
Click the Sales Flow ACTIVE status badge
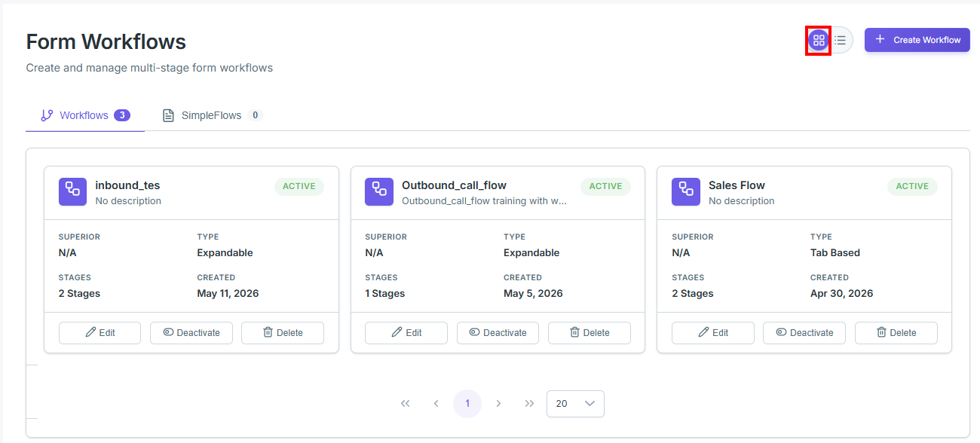click(x=912, y=187)
